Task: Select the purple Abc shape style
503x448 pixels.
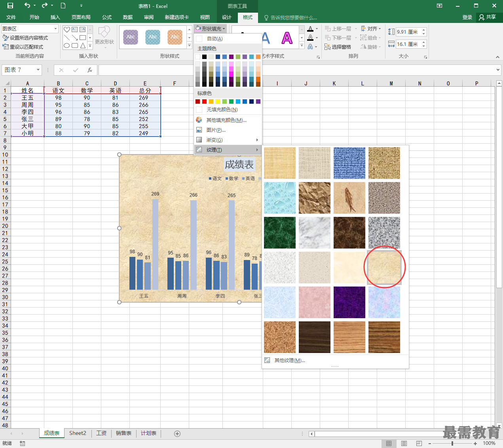Action: pos(131,37)
